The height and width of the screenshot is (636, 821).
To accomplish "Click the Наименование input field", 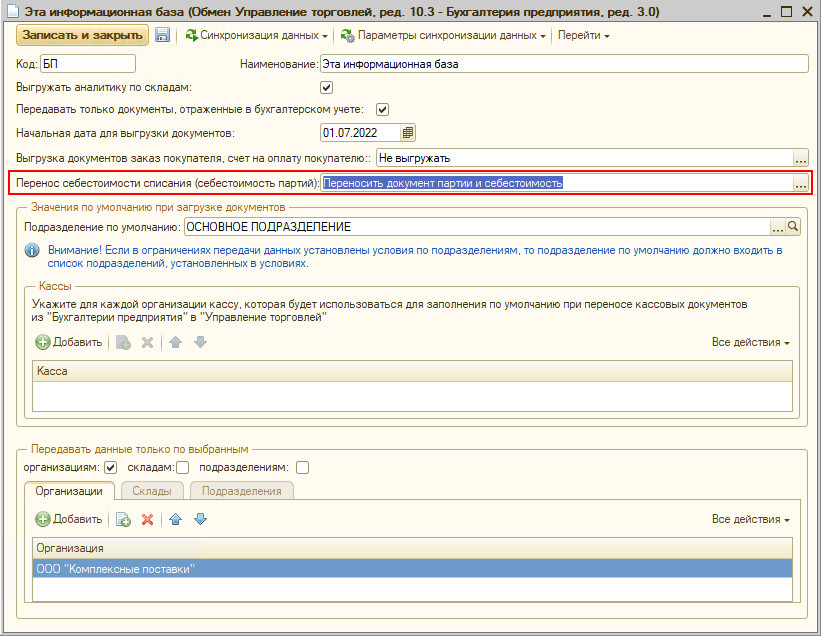I will 564,64.
